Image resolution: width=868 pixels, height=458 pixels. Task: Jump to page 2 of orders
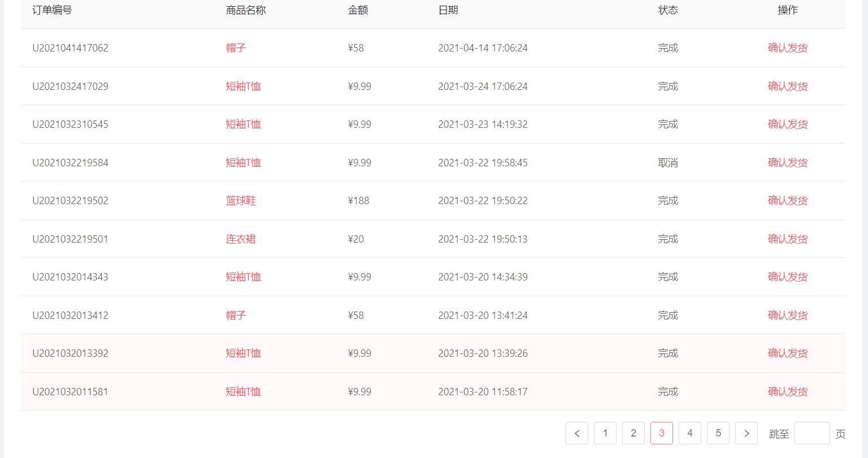633,433
